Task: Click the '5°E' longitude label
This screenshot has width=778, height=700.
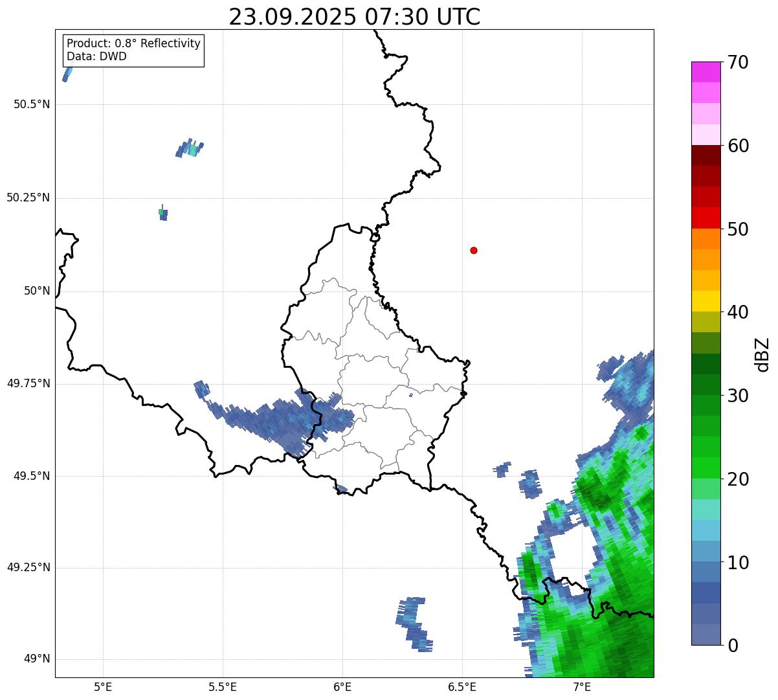Action: [x=103, y=686]
